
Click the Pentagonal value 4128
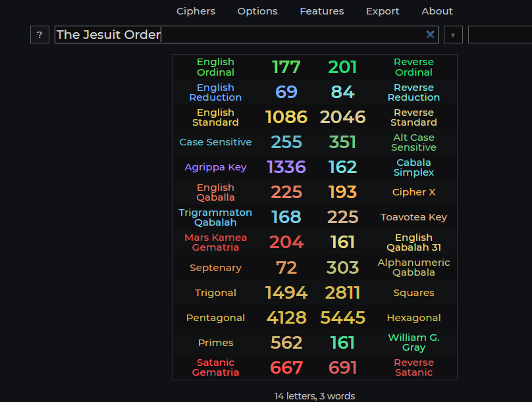(286, 318)
